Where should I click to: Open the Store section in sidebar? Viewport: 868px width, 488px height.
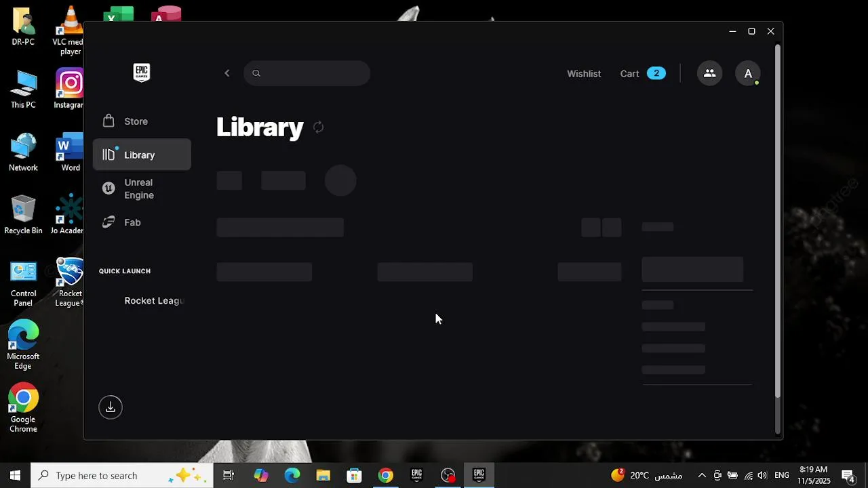pyautogui.click(x=142, y=121)
